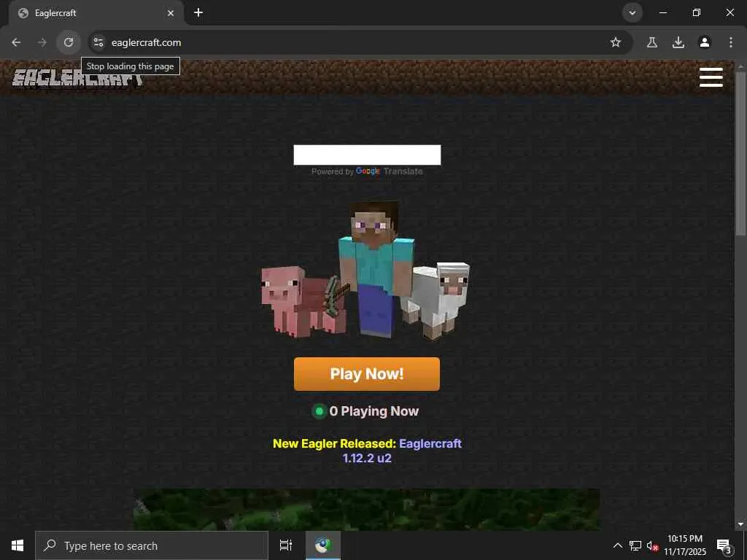Click the Play Now! button
This screenshot has height=560, width=747.
pos(367,374)
